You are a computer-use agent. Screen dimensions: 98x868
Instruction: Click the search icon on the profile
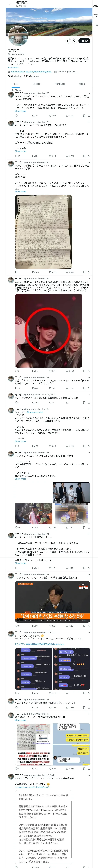pos(74,41)
